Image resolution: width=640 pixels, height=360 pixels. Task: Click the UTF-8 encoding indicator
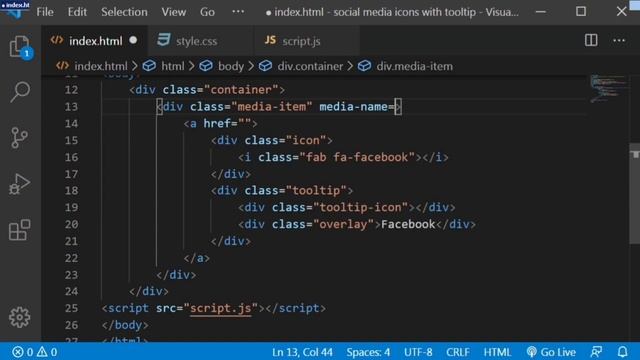coord(418,352)
